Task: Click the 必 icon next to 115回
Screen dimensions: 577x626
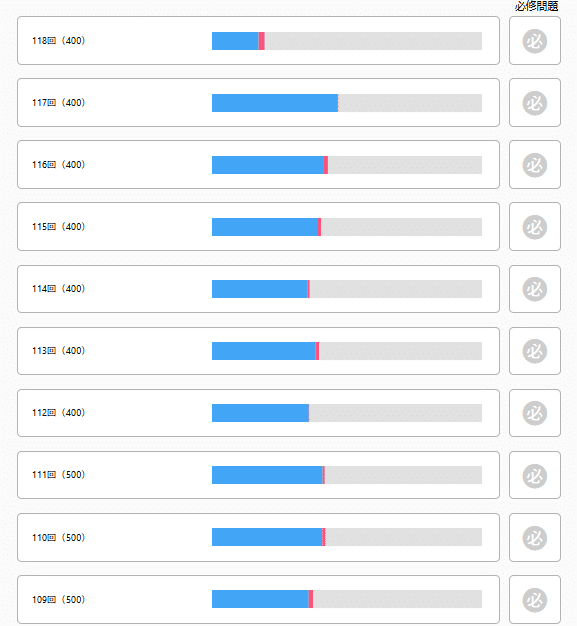Action: [x=535, y=227]
